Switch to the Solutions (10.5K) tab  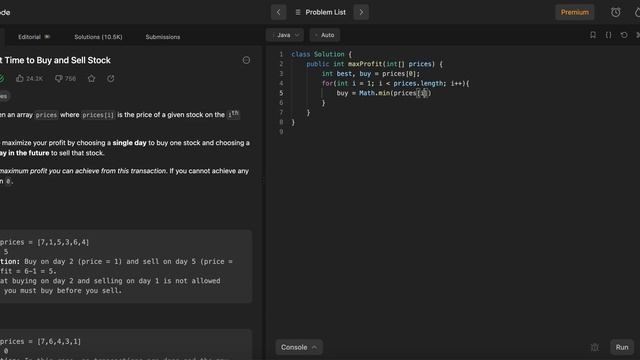tap(98, 37)
